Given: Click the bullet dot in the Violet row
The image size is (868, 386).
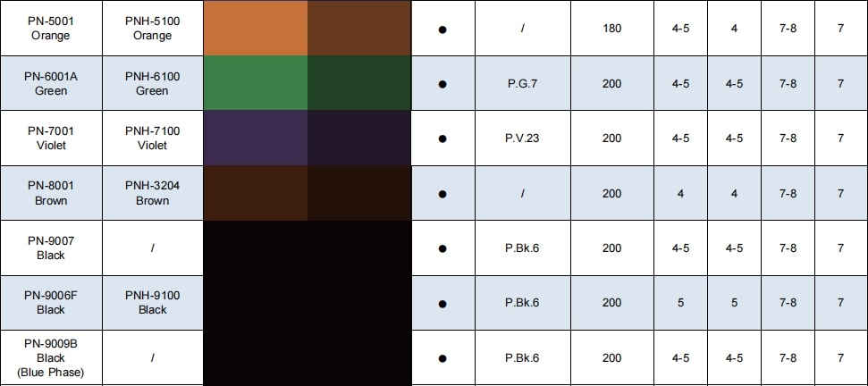Looking at the screenshot, I should click(442, 139).
